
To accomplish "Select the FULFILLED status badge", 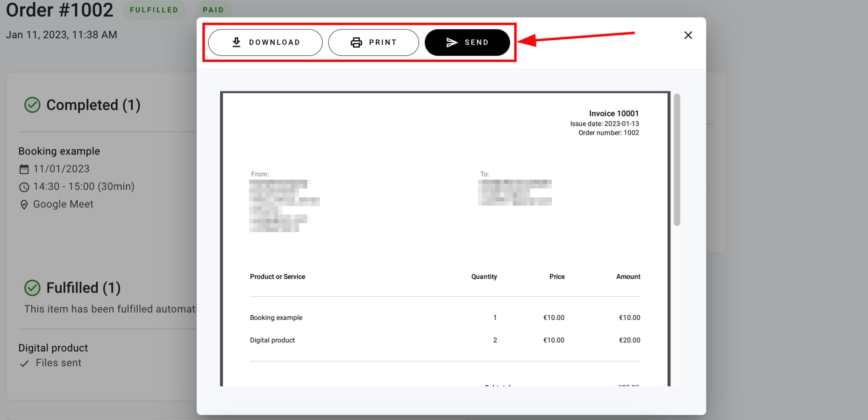I will coord(154,9).
